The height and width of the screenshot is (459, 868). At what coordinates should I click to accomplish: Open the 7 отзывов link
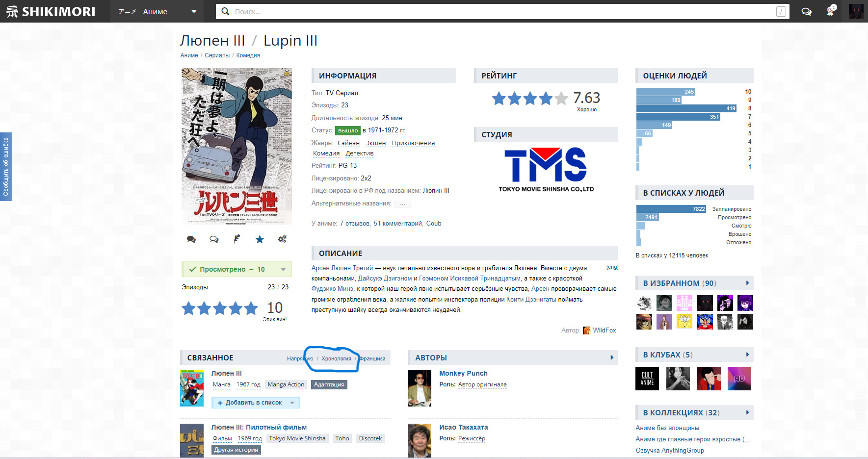point(354,224)
